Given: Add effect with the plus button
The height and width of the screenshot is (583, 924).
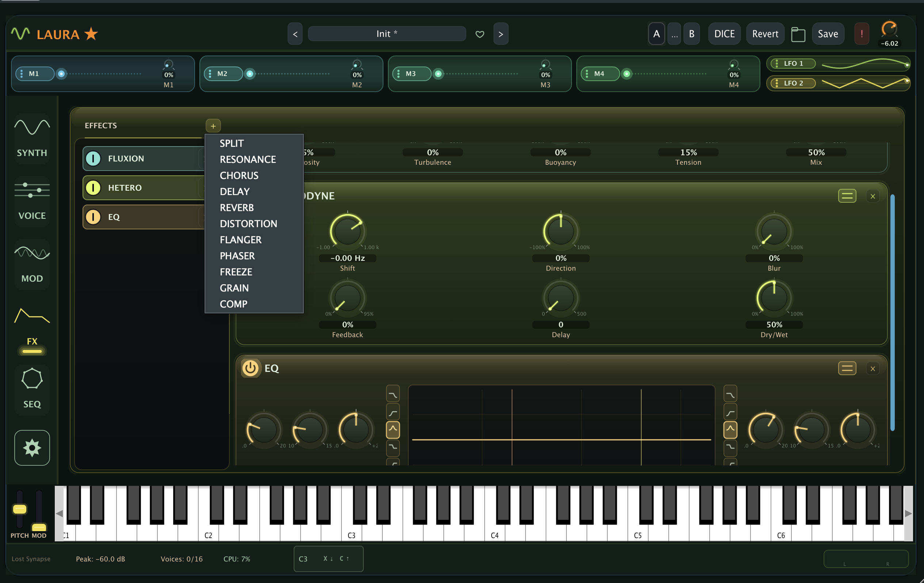Looking at the screenshot, I should [x=213, y=126].
